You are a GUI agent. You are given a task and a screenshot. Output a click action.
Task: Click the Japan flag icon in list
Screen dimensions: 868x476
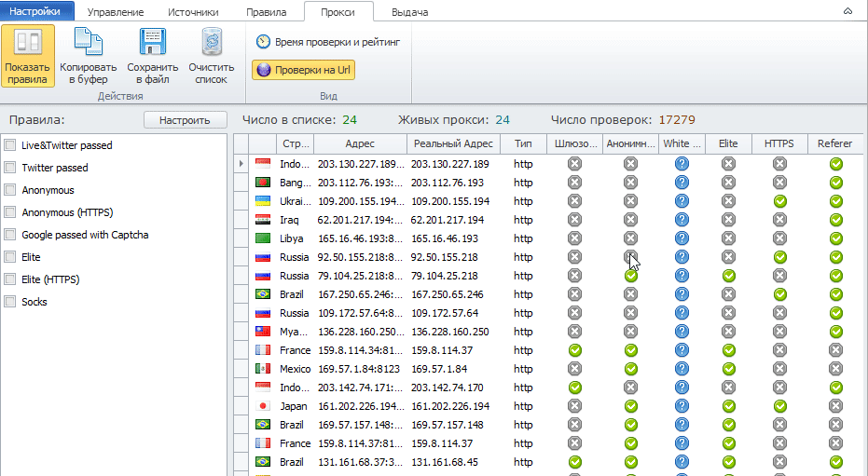[x=263, y=406]
